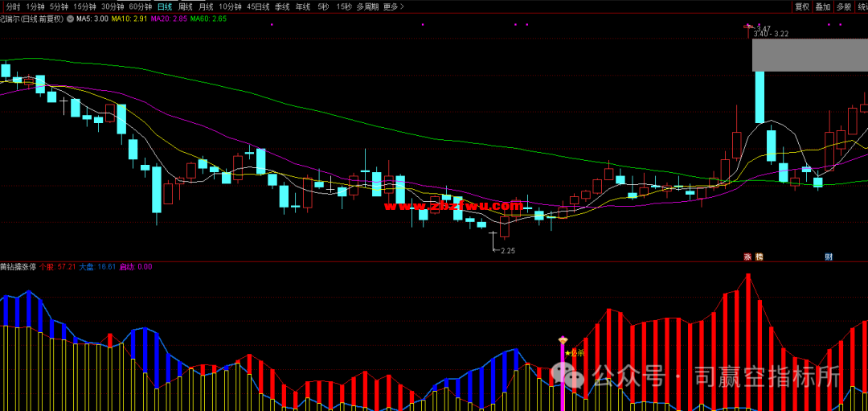Click the 个股: 57.21 value

pos(57,266)
